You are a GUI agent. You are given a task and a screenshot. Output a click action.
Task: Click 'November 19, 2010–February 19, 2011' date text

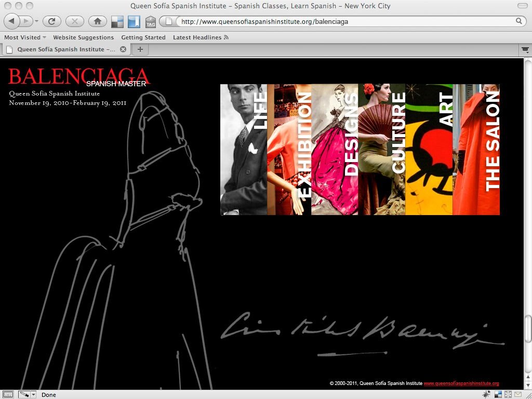(x=68, y=103)
